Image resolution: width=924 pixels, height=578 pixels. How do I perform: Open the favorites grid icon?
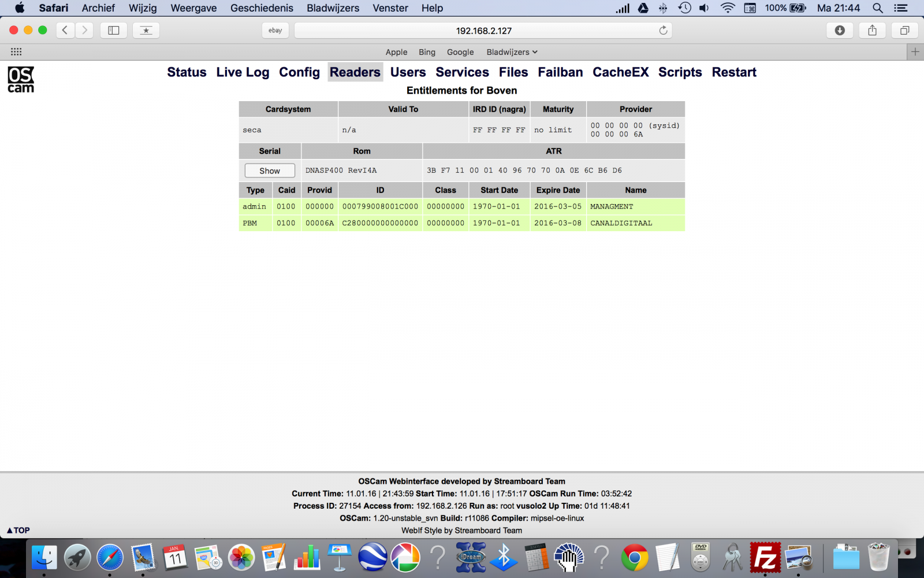16,52
